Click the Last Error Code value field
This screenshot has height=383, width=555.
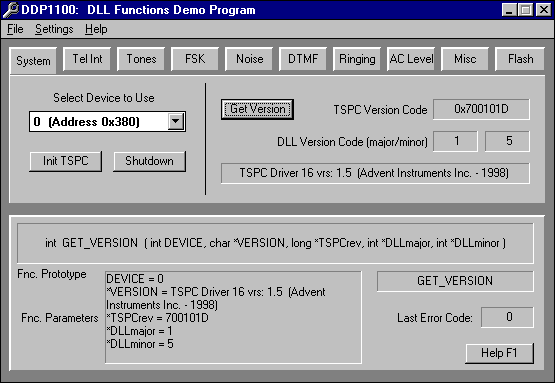click(507, 317)
